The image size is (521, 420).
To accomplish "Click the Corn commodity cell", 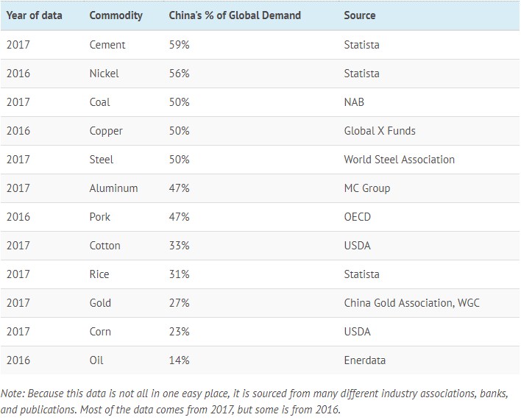I will pos(101,332).
